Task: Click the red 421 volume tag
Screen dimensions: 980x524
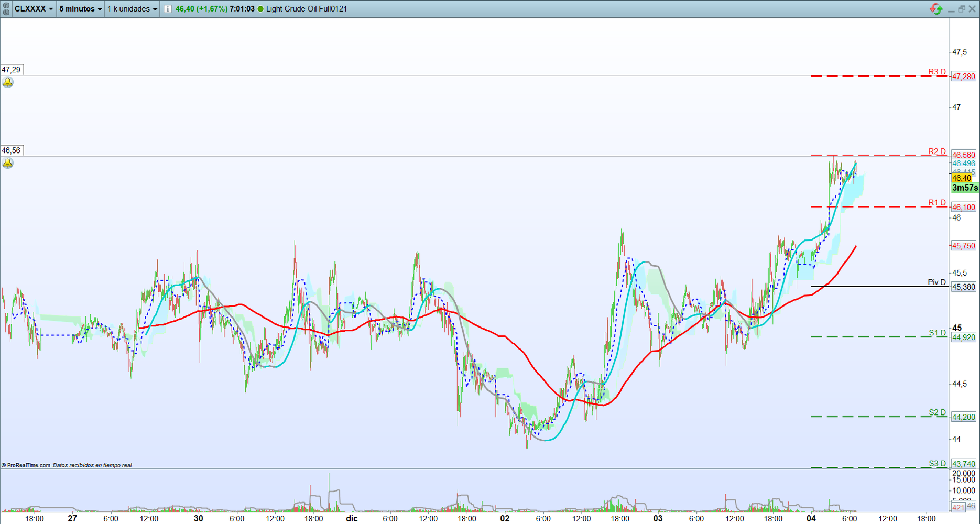Action: point(958,507)
